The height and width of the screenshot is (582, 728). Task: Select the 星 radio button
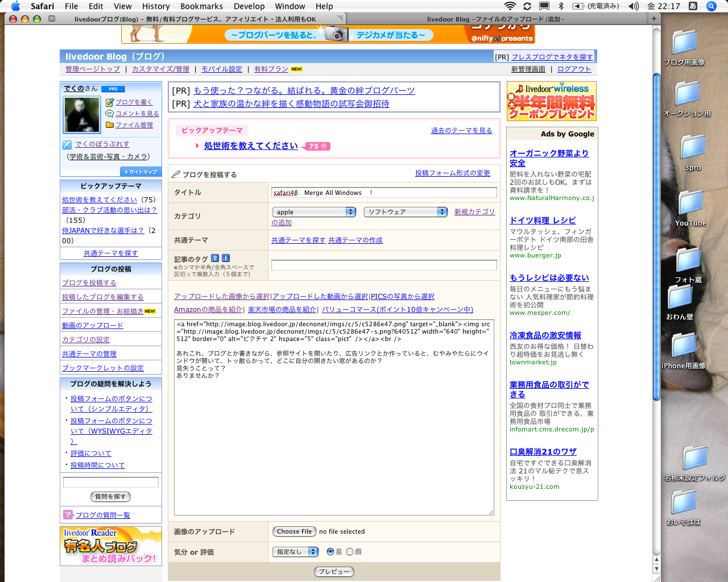[330, 552]
